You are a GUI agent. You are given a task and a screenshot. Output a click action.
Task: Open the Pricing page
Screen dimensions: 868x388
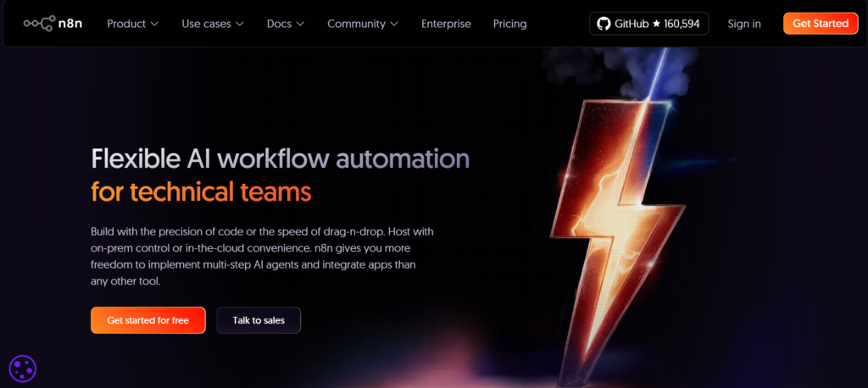[509, 24]
